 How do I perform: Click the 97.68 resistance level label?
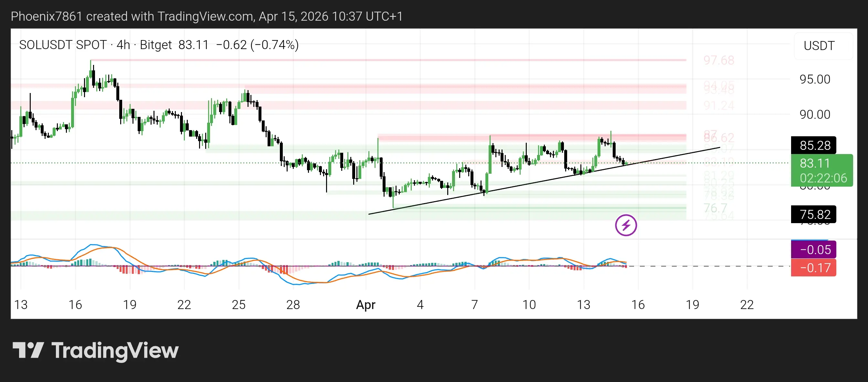point(718,61)
